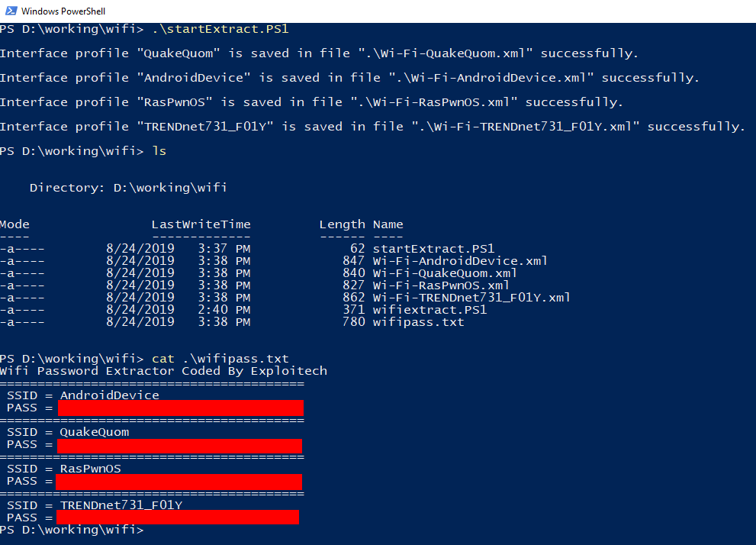Click the red redaction bar under QuakeQuom
Image resolution: width=756 pixels, height=545 pixels.
tap(179, 446)
